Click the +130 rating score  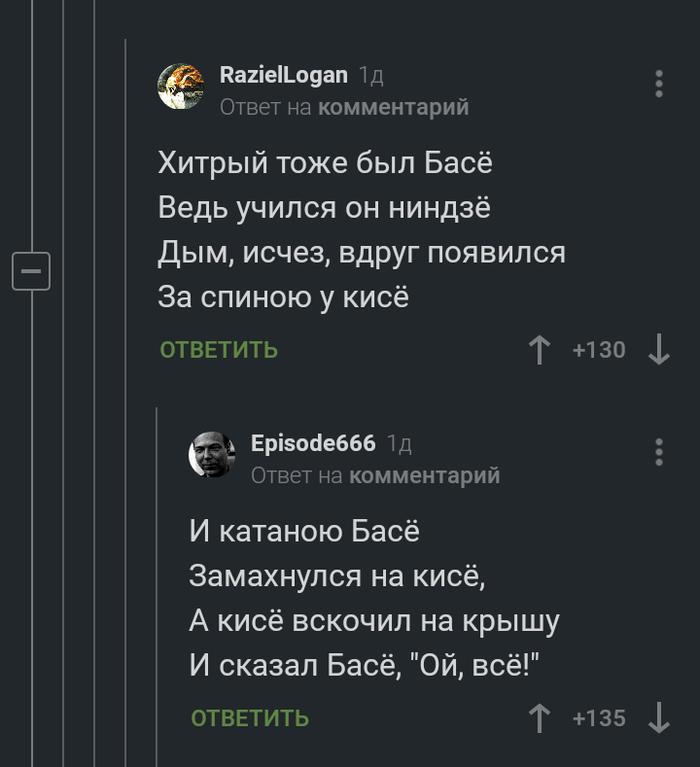pos(598,350)
